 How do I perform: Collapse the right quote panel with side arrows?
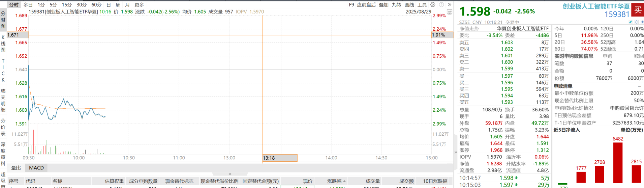[x=456, y=152]
